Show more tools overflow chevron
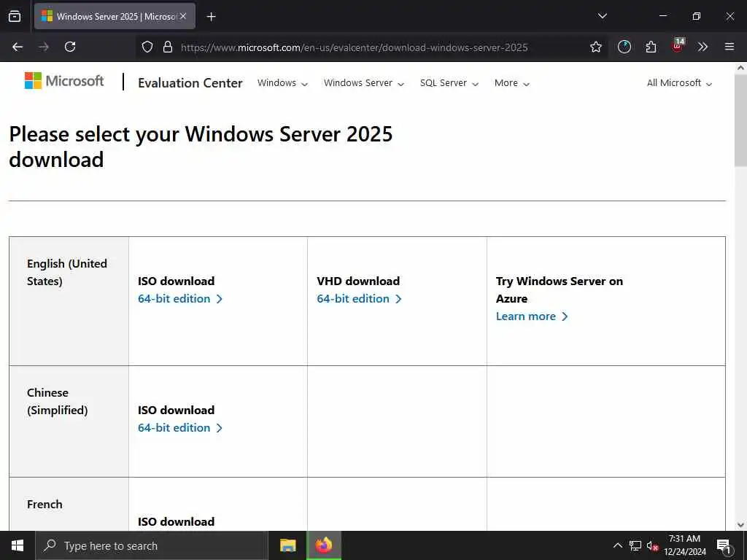The image size is (747, 560). 703,47
